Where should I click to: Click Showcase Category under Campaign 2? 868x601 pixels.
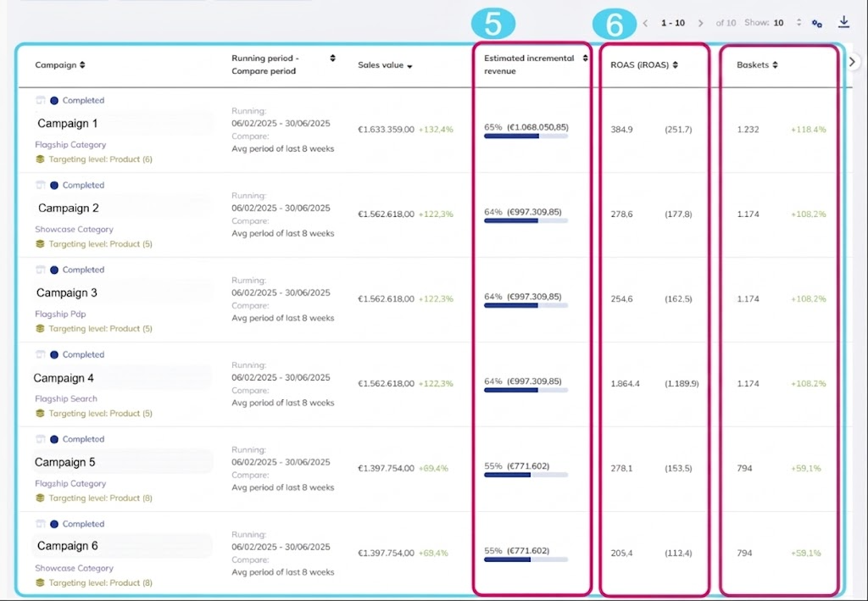75,229
